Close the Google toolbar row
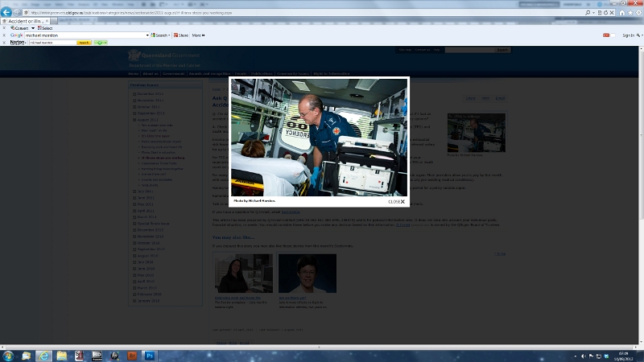644x362 pixels. pos(4,35)
